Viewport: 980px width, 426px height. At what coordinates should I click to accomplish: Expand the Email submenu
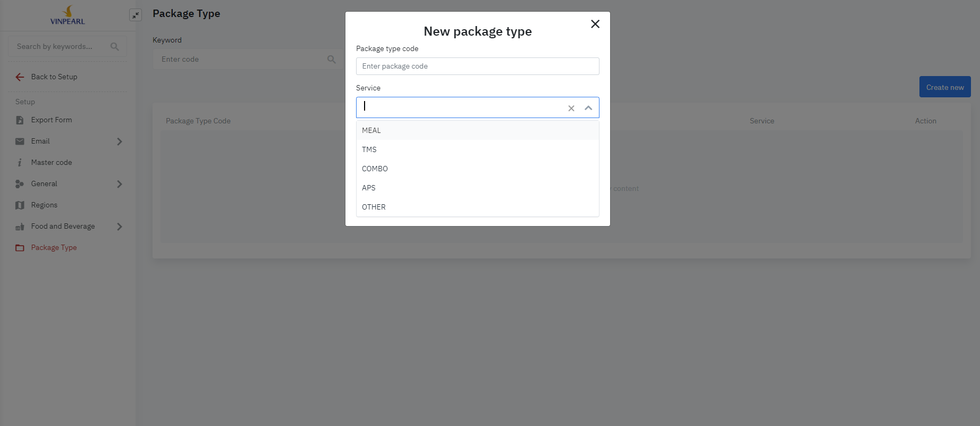[120, 141]
